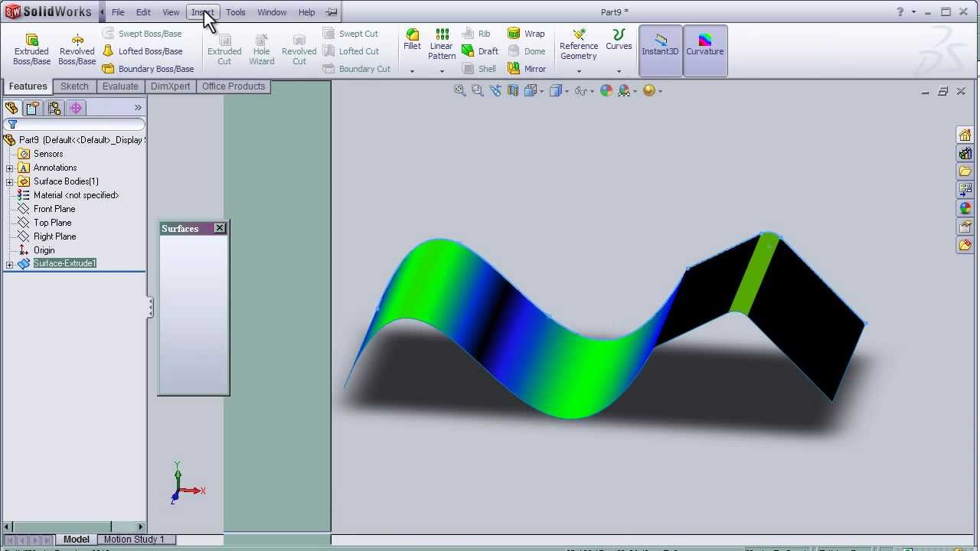Click the Wrap feature tool
Image resolution: width=980 pixels, height=551 pixels.
pos(526,34)
